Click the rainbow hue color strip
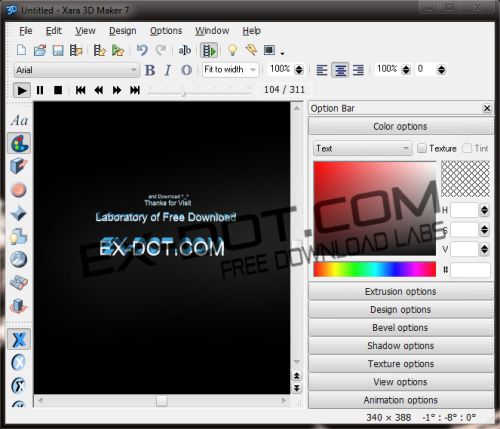 [x=374, y=269]
